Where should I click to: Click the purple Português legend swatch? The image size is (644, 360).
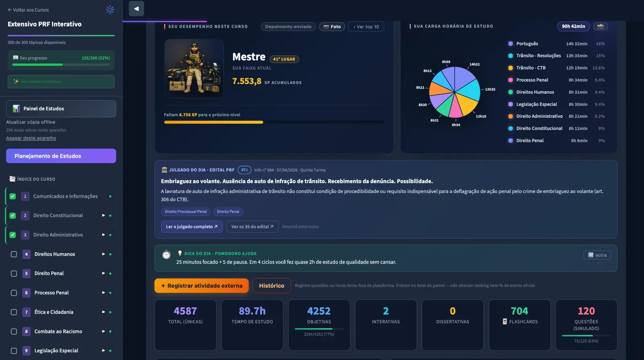click(510, 44)
